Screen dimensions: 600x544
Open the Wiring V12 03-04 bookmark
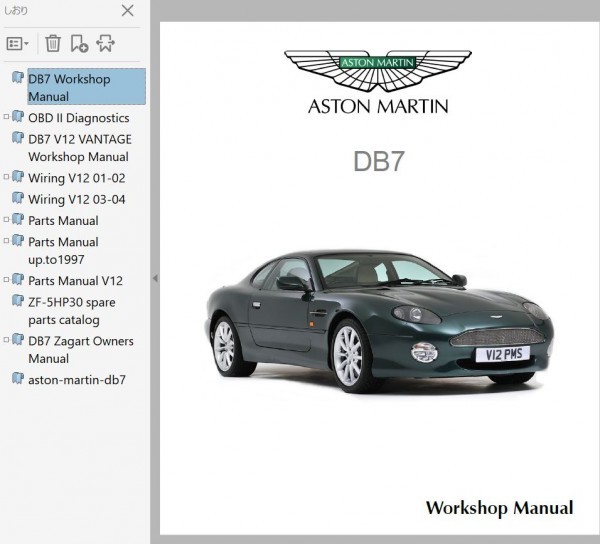(77, 199)
